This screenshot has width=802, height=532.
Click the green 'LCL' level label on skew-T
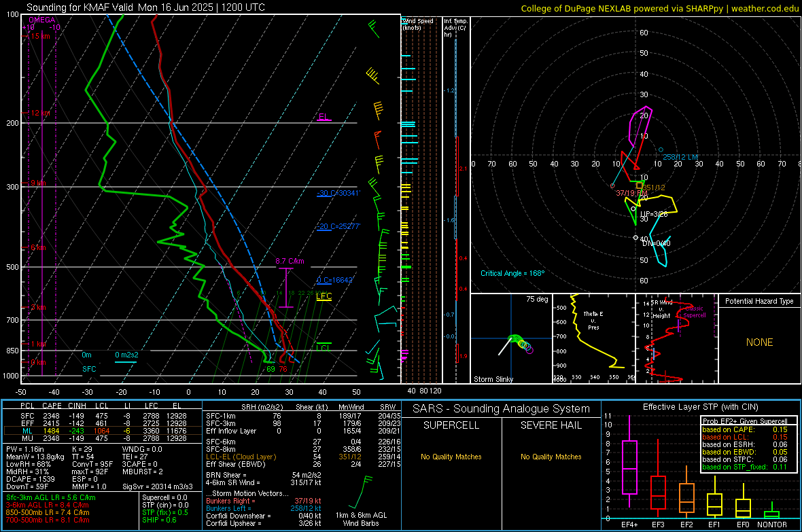(324, 348)
